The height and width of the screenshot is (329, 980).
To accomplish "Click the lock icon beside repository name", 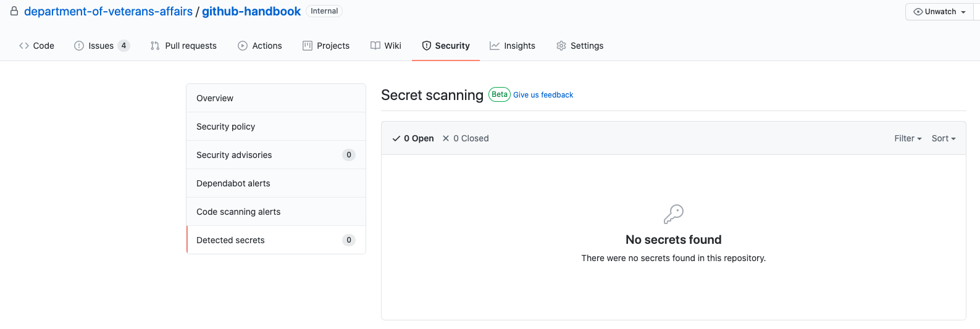I will coord(14,11).
